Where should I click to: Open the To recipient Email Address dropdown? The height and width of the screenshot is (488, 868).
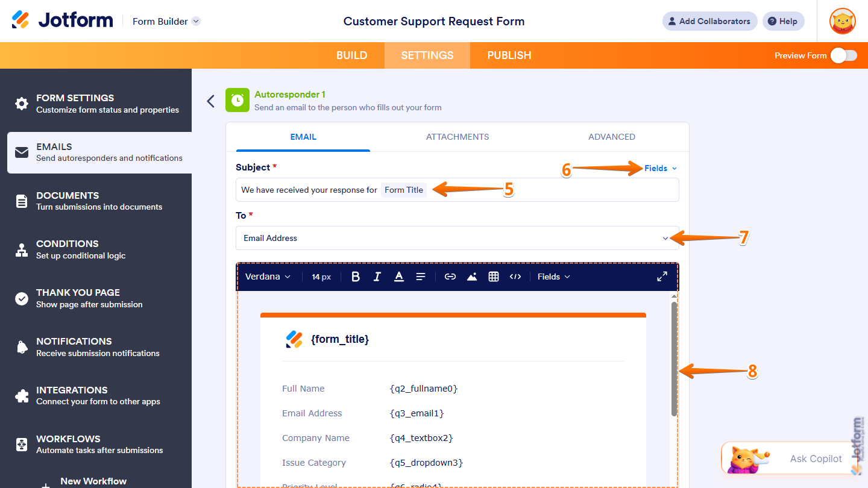(457, 238)
